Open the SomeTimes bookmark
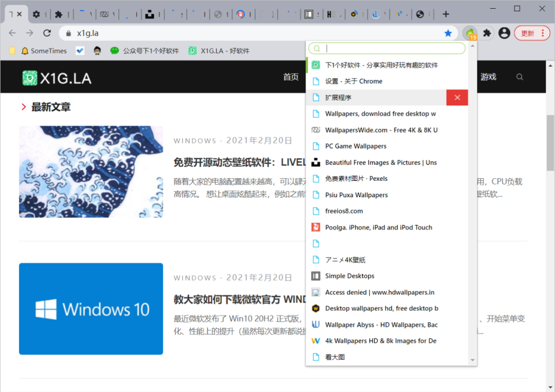 [x=44, y=51]
